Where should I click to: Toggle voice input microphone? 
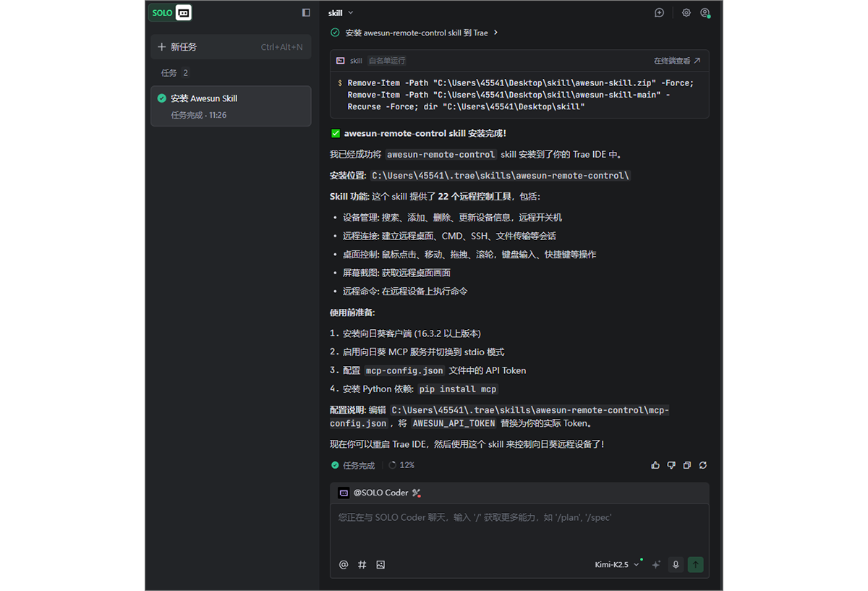[676, 565]
